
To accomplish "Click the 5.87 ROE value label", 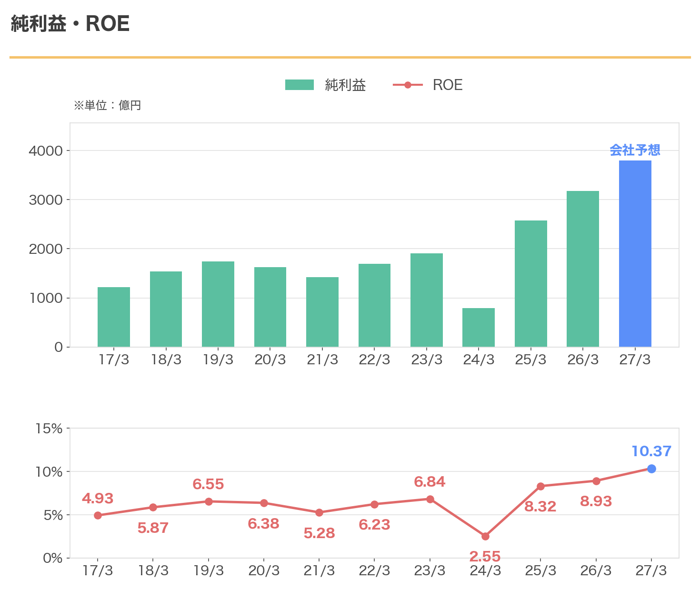I will [x=153, y=528].
